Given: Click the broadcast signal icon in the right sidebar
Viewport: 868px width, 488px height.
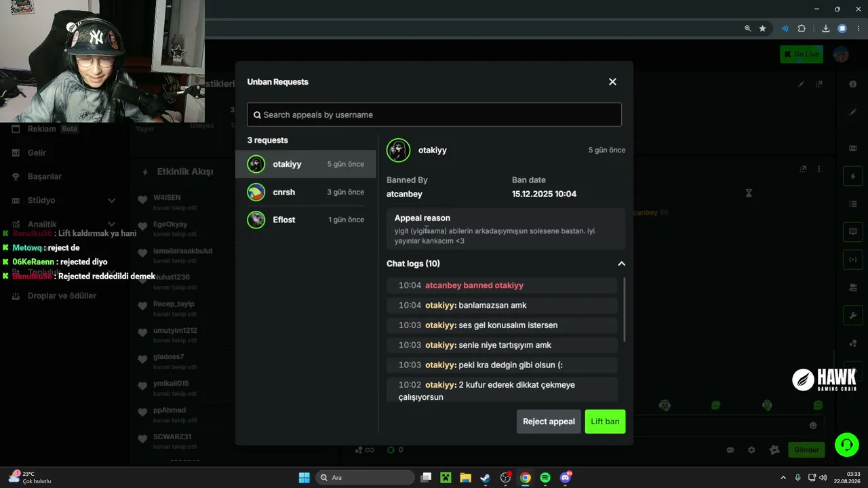Looking at the screenshot, I should 853,260.
